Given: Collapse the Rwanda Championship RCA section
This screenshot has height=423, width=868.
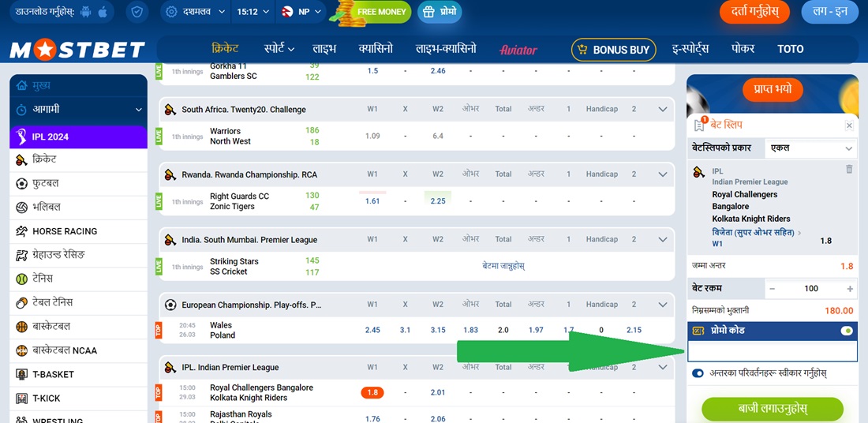Looking at the screenshot, I should click(x=663, y=174).
